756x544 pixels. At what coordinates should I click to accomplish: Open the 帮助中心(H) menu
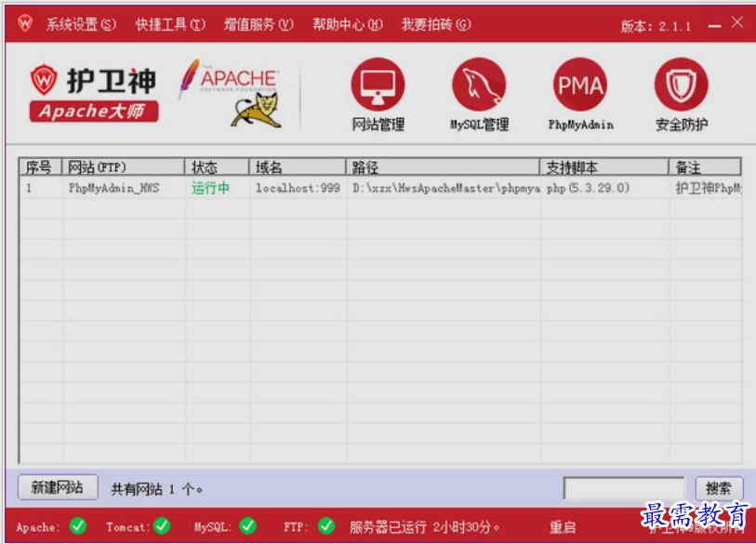pyautogui.click(x=348, y=24)
